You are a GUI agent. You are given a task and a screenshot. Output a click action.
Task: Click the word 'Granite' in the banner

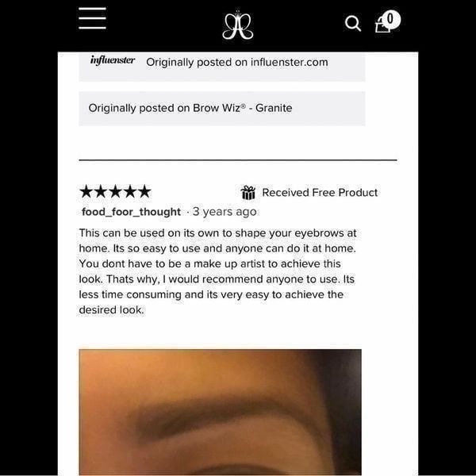pyautogui.click(x=274, y=108)
